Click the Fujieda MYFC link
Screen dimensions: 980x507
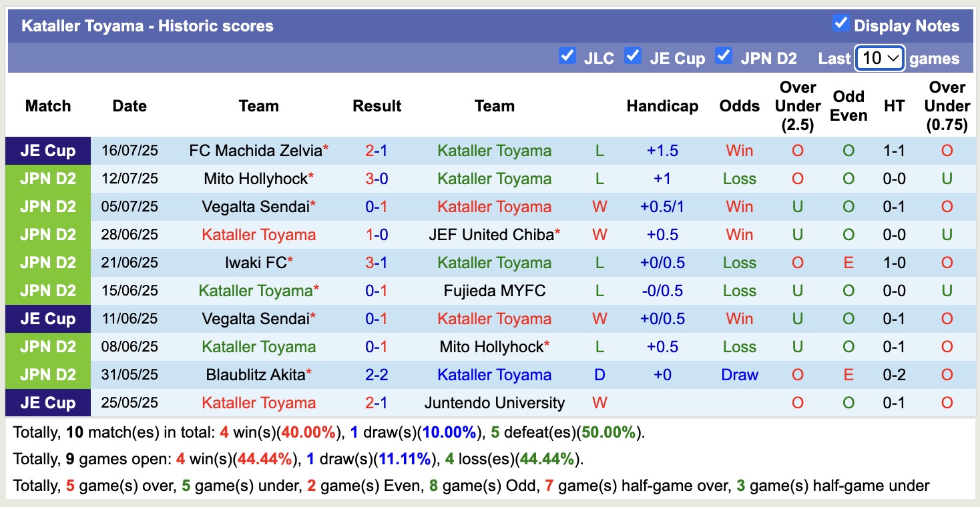point(494,290)
